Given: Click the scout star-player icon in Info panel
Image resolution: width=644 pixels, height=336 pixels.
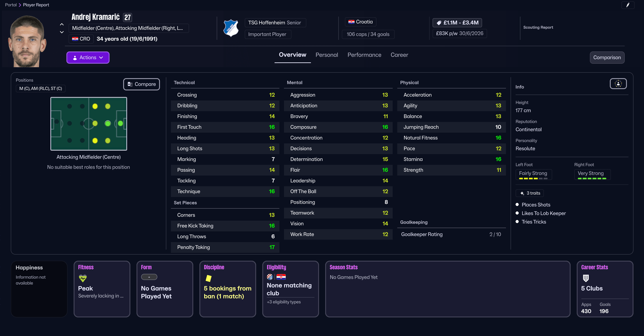Looking at the screenshot, I should (618, 84).
